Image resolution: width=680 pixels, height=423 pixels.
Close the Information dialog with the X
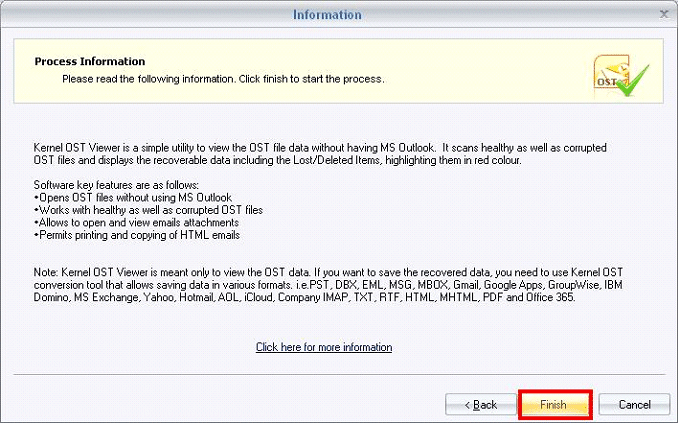tap(664, 14)
